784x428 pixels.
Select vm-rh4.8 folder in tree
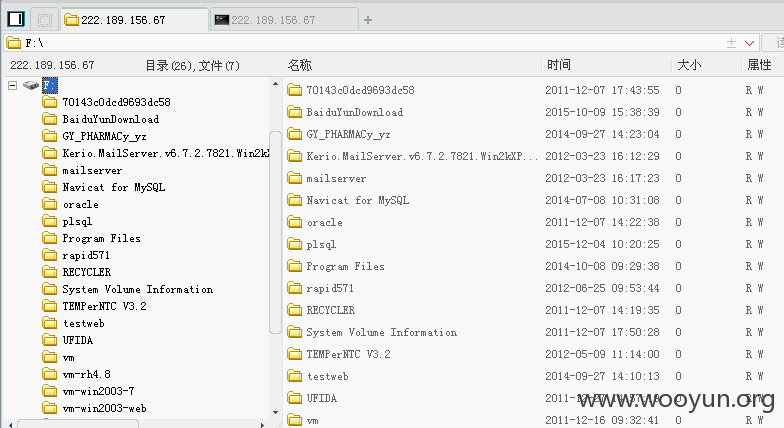tap(86, 374)
